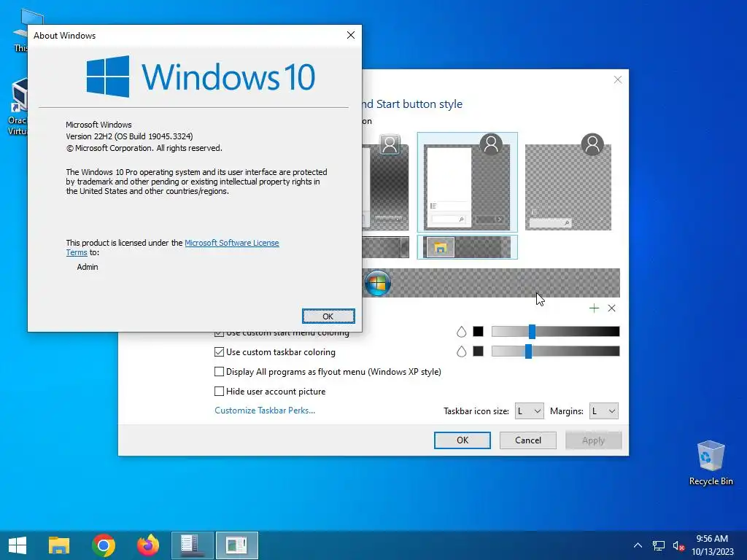Click Cancel in the Start button style window
747x560 pixels.
(x=528, y=440)
